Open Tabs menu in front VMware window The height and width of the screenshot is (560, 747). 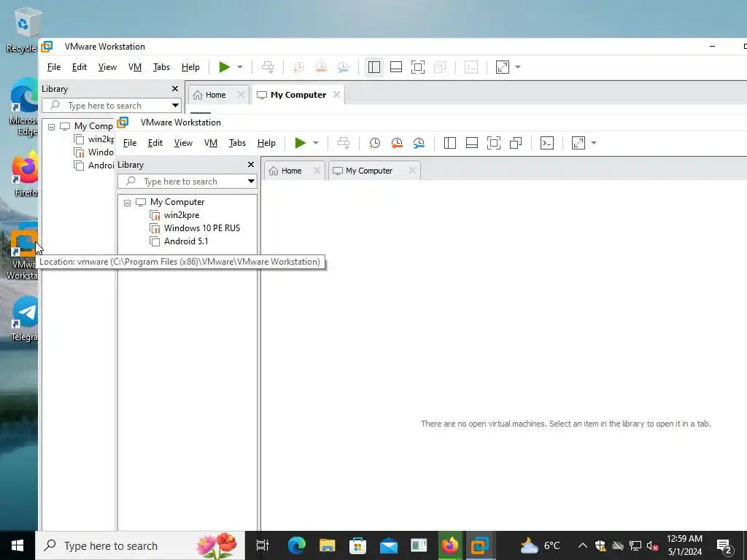click(237, 143)
